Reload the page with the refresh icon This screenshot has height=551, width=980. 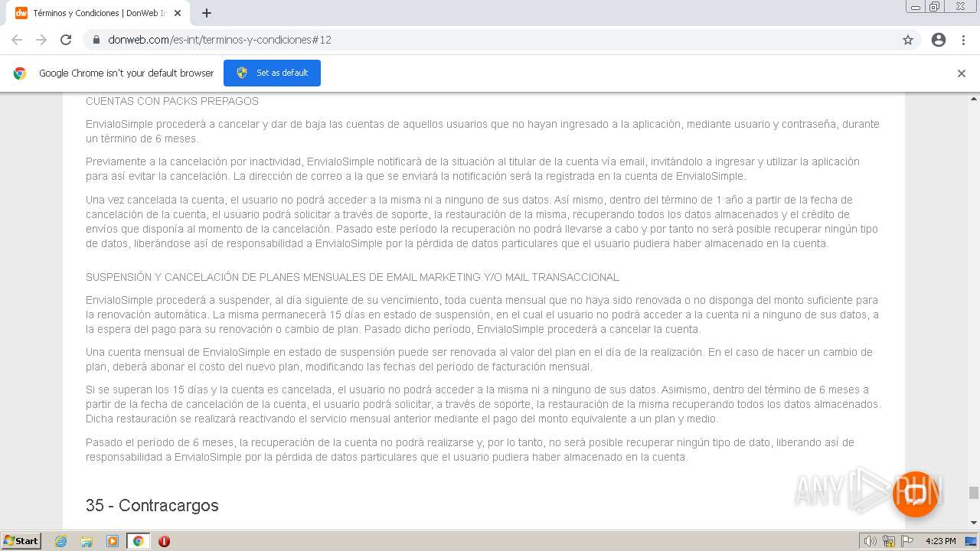click(66, 40)
